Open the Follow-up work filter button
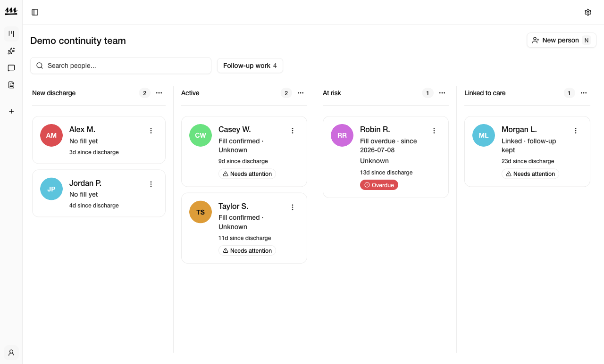604x364 pixels. pyautogui.click(x=250, y=66)
